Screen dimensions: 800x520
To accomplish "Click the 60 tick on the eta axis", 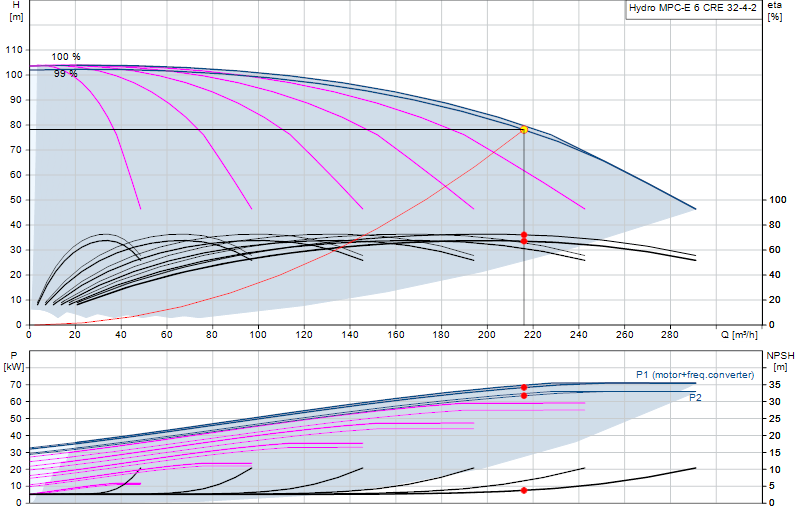I will pyautogui.click(x=775, y=250).
